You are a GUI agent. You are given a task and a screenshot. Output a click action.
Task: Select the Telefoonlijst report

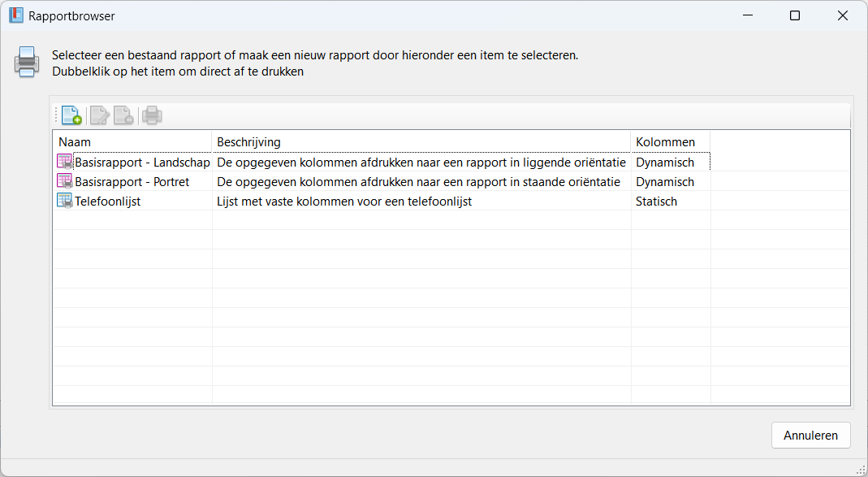[107, 201]
